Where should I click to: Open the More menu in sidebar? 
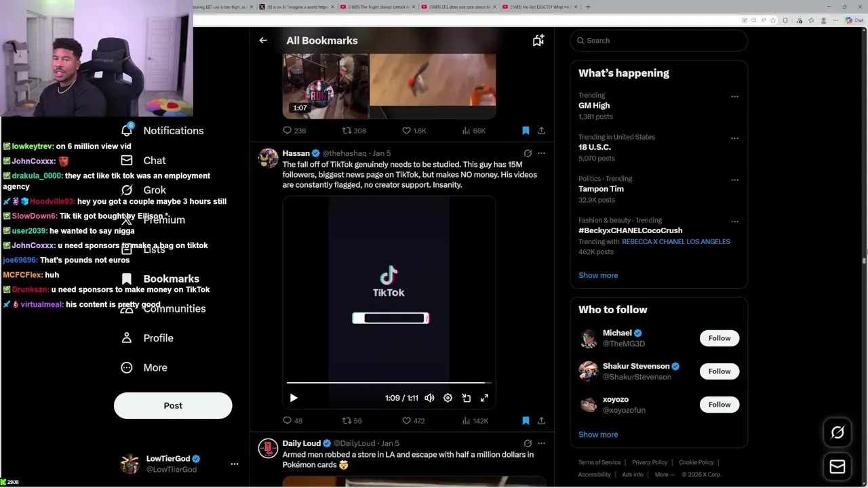pyautogui.click(x=144, y=367)
